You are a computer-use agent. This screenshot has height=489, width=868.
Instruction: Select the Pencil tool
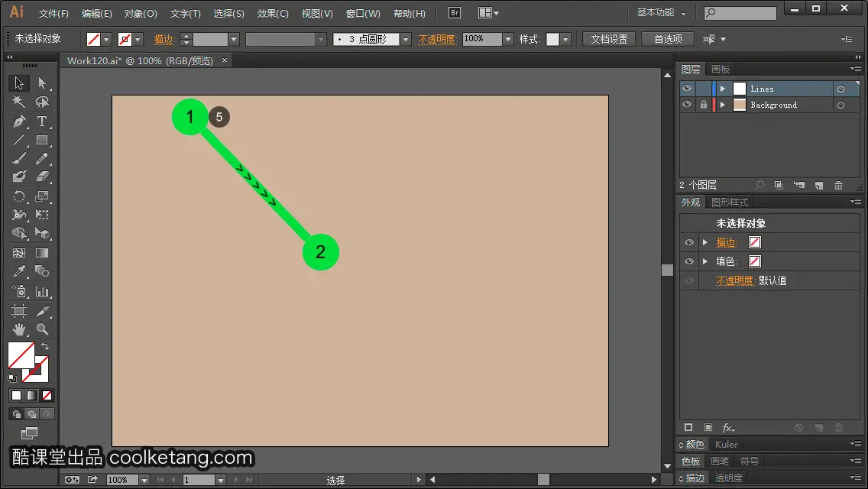(42, 159)
